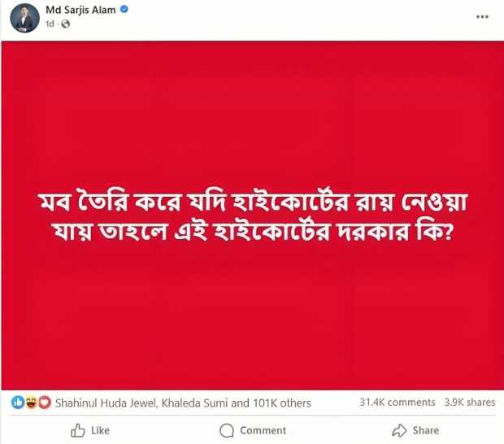Click the Haha reaction emoji icon
Image resolution: width=504 pixels, height=444 pixels.
pyautogui.click(x=31, y=403)
